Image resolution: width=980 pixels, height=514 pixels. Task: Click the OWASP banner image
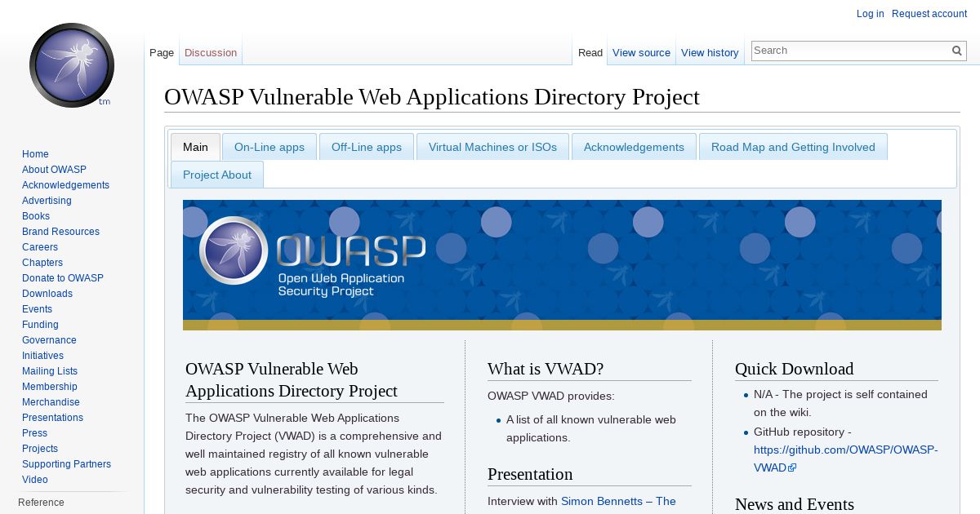562,265
